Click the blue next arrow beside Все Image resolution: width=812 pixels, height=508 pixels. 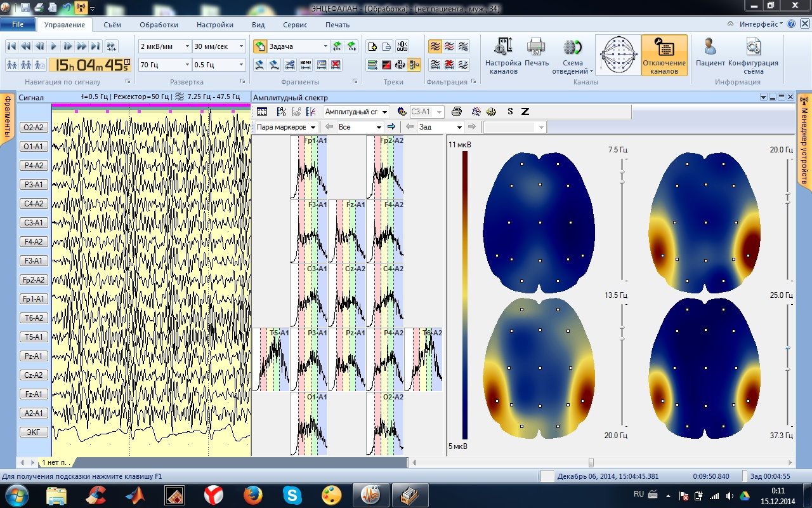(x=391, y=127)
